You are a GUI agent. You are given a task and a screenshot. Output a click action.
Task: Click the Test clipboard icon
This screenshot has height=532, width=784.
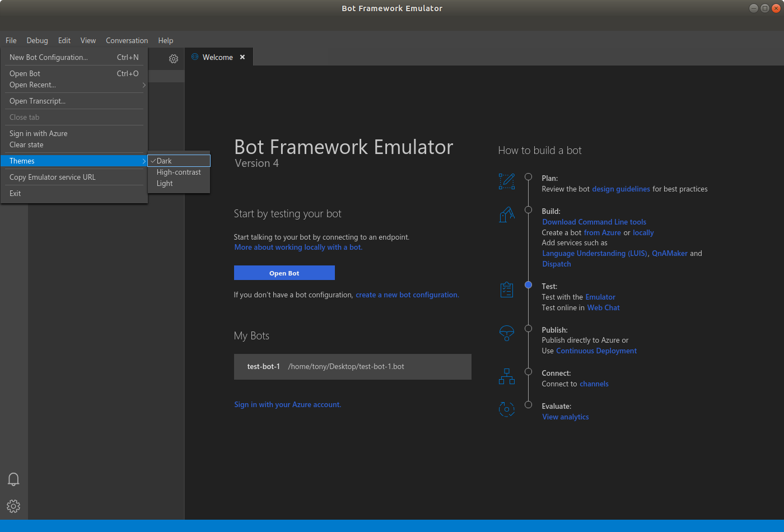pyautogui.click(x=507, y=290)
